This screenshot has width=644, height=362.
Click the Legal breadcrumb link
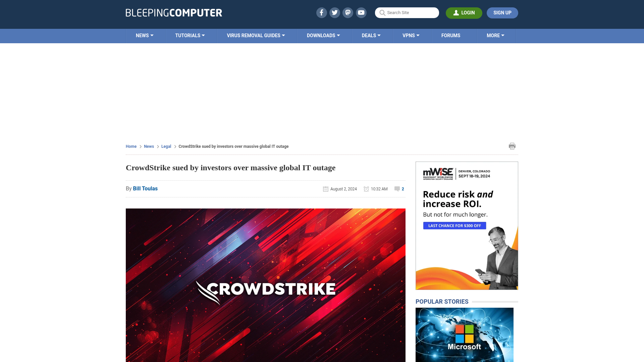tap(166, 146)
